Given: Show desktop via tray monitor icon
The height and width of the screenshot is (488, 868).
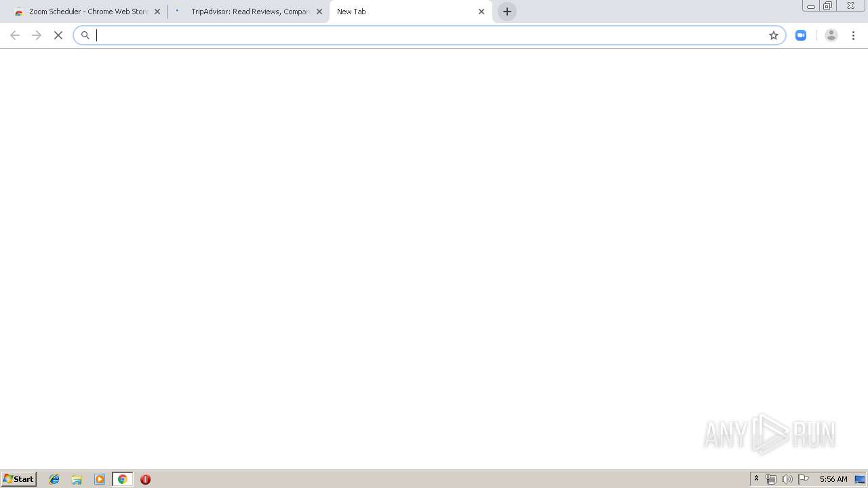Looking at the screenshot, I should 860,479.
